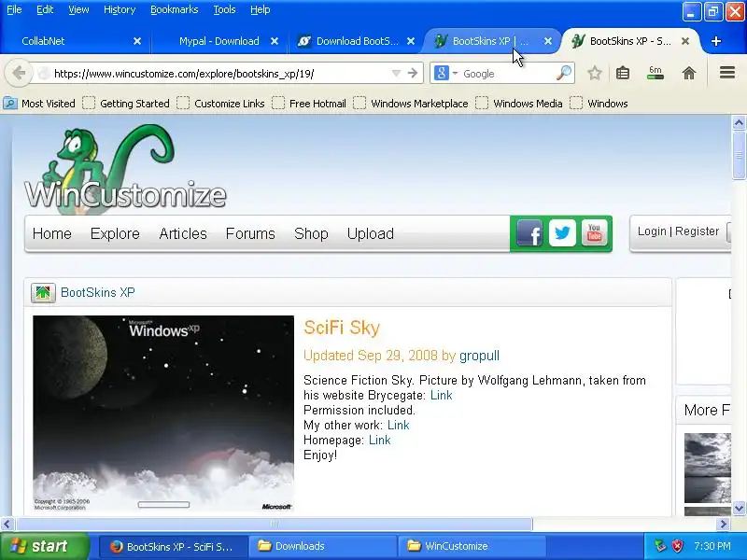The width and height of the screenshot is (747, 560).
Task: Open the View menu
Action: click(x=78, y=9)
